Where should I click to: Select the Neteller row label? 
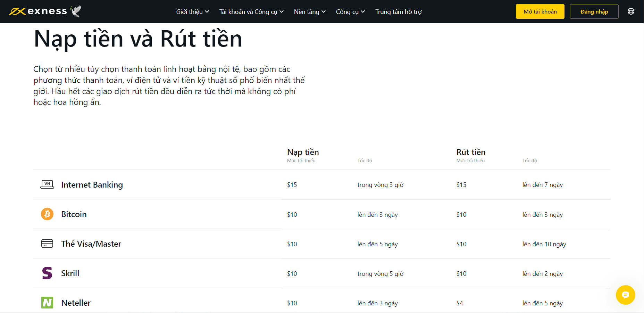click(76, 303)
